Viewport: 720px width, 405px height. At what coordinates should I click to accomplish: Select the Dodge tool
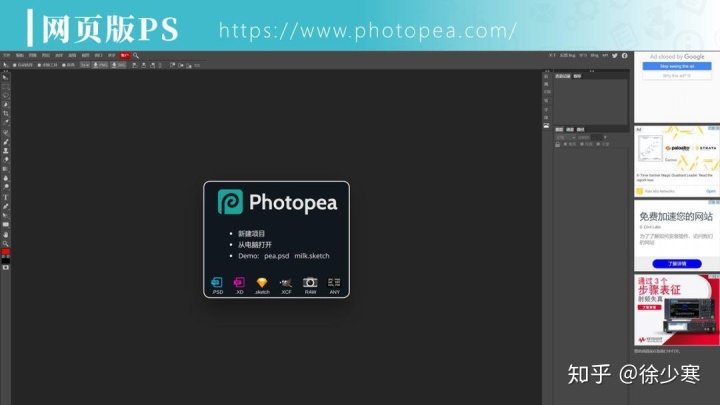click(6, 187)
